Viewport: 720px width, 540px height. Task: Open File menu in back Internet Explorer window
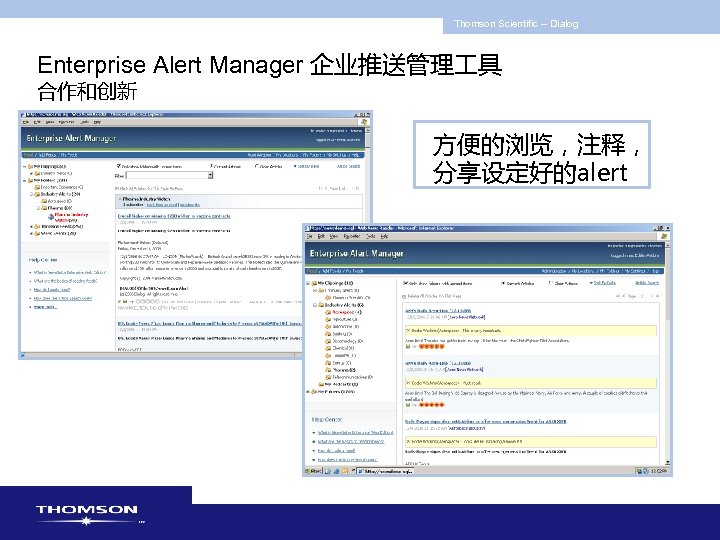[x=26, y=122]
